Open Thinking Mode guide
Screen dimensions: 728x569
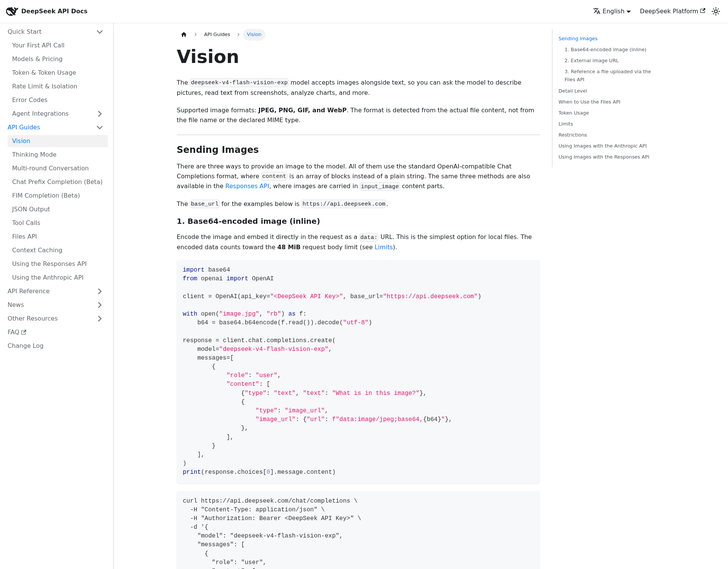(58, 155)
